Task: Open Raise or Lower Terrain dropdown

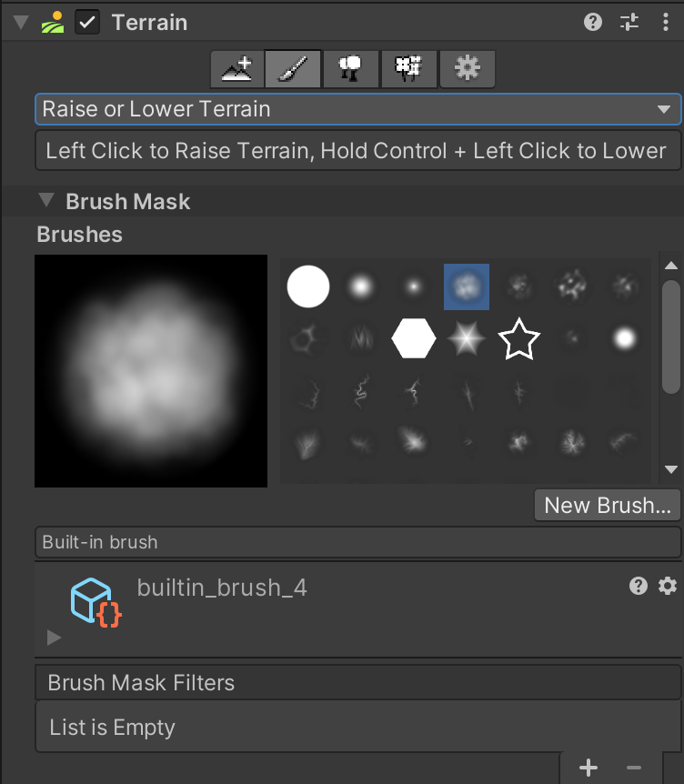Action: point(357,109)
